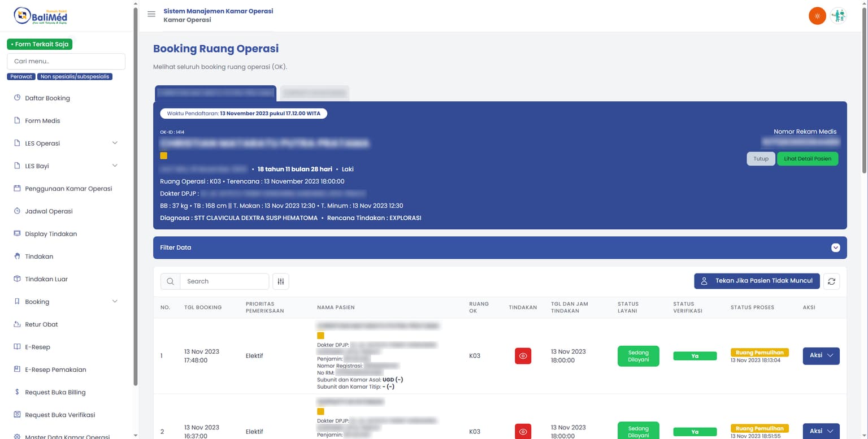The height and width of the screenshot is (439, 868).
Task: View tindakan for second row patient
Action: (523, 431)
